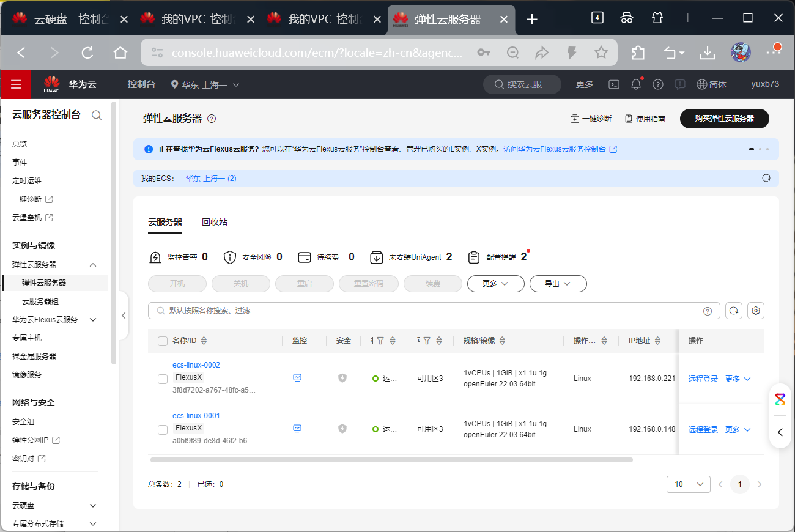
Task: Open the 更多 batch actions dropdown
Action: tap(496, 284)
